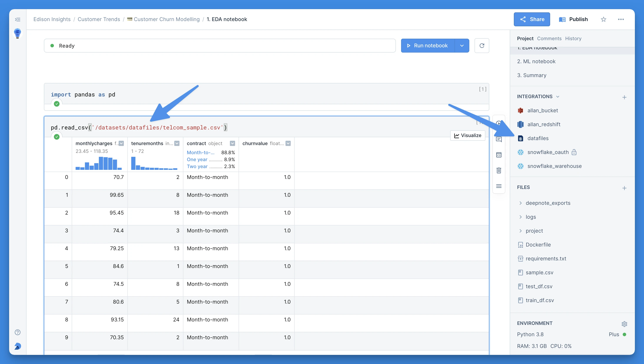This screenshot has height=364, width=644.
Task: Add a comment to the read_csv block
Action: coord(499,139)
